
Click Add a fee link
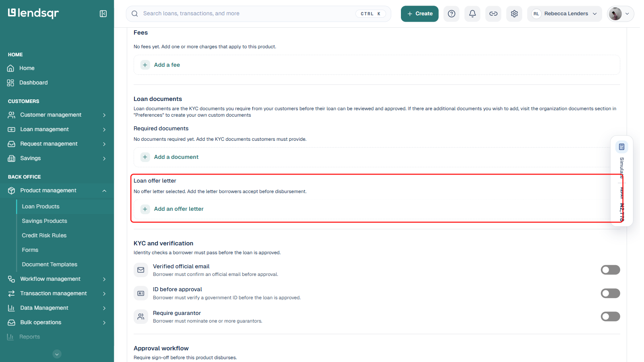tap(167, 65)
